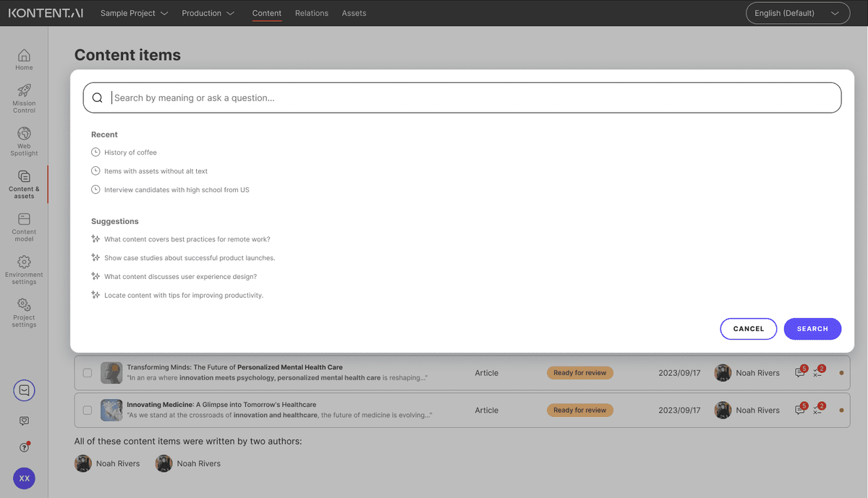Switch to the Relations tab
Screen dimensions: 868x498
[311, 13]
